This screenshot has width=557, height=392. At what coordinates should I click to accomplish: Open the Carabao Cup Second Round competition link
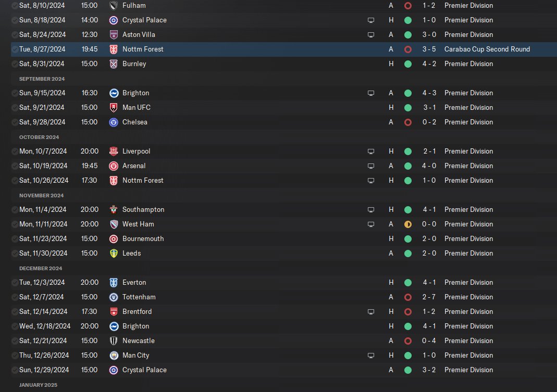coord(487,49)
